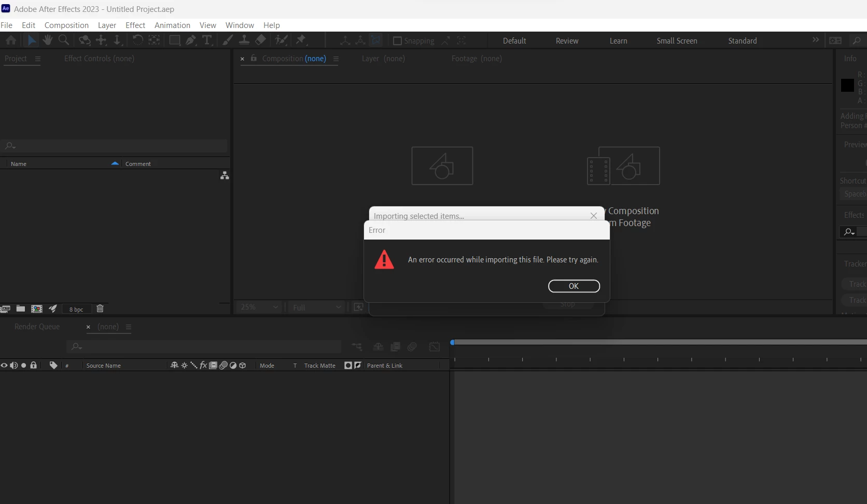Select the Rotation tool

point(137,40)
